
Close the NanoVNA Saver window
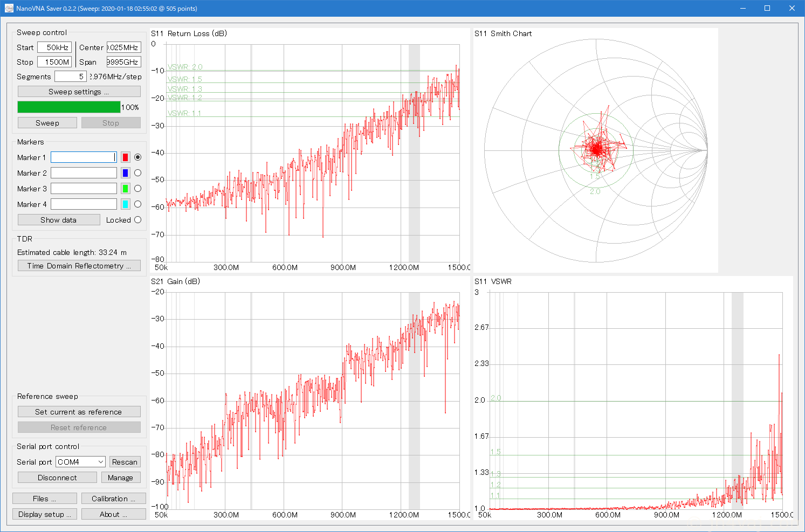tap(792, 9)
